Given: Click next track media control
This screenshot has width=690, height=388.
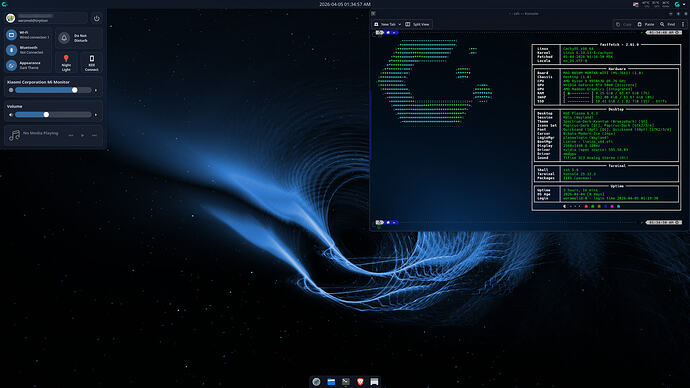Looking at the screenshot, I should [94, 135].
